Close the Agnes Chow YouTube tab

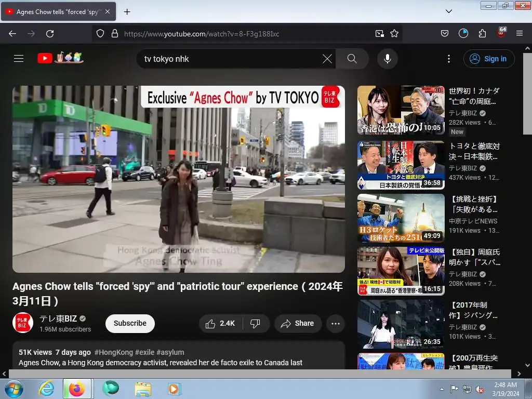pyautogui.click(x=108, y=11)
